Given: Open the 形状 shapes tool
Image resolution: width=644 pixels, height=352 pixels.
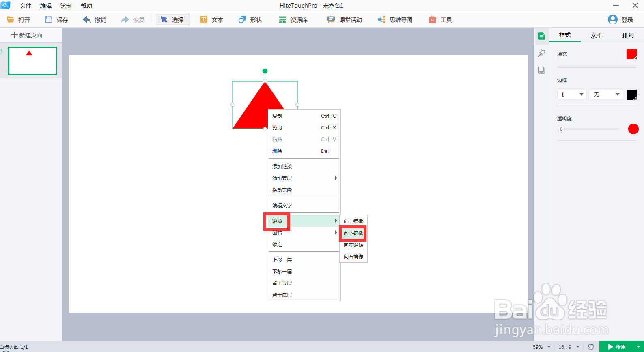Looking at the screenshot, I should tap(250, 20).
